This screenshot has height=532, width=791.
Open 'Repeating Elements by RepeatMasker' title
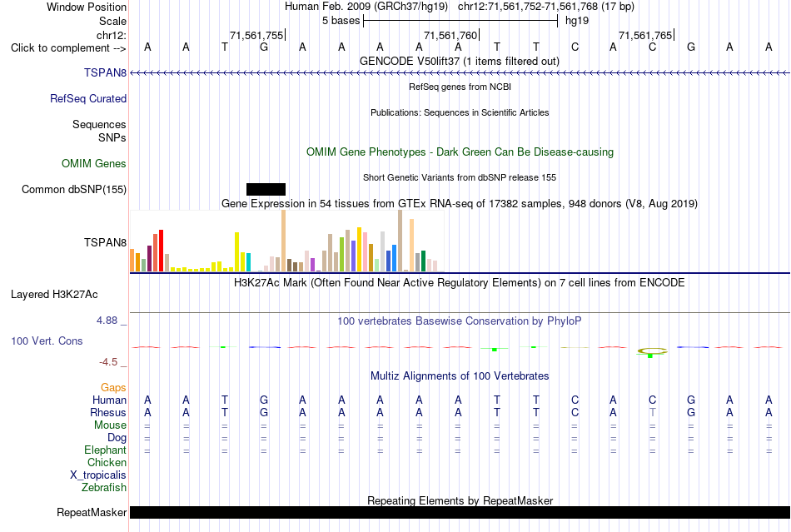point(460,500)
